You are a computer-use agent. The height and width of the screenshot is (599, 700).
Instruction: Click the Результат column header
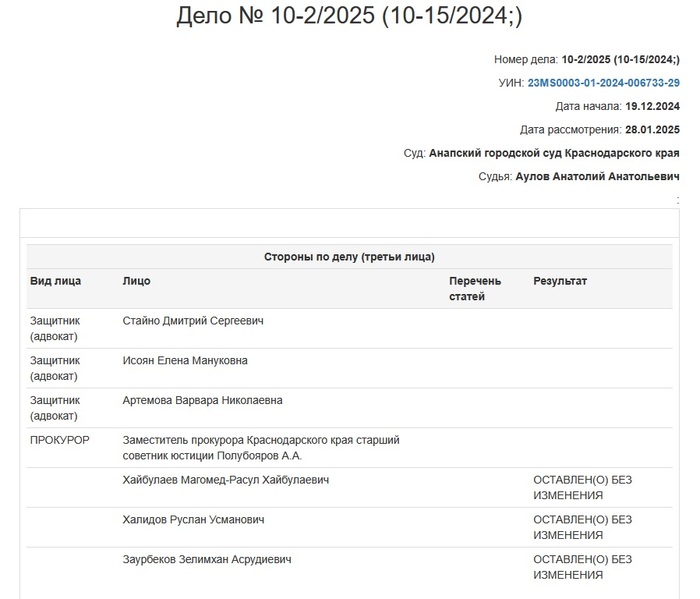[x=560, y=281]
